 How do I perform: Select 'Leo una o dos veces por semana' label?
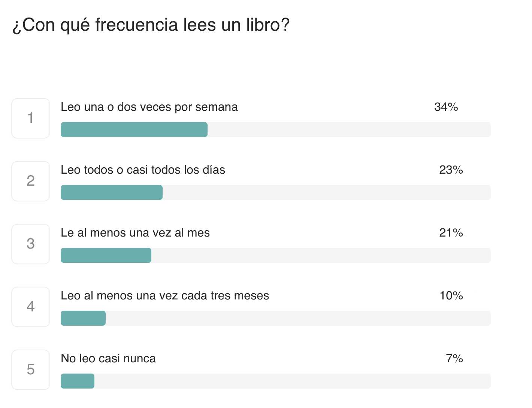pyautogui.click(x=149, y=107)
